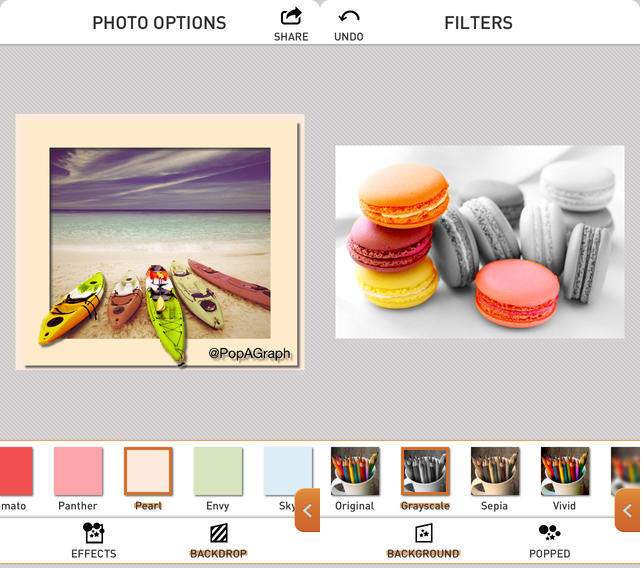Screen dimensions: 644x568
Task: Pick the Tomato red swatch
Action: pos(16,471)
